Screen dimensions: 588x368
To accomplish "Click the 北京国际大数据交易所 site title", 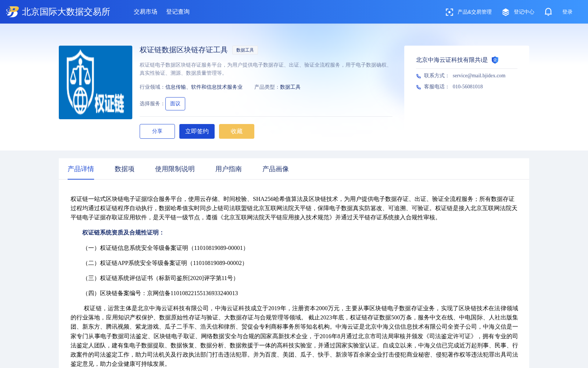I will coord(66,12).
